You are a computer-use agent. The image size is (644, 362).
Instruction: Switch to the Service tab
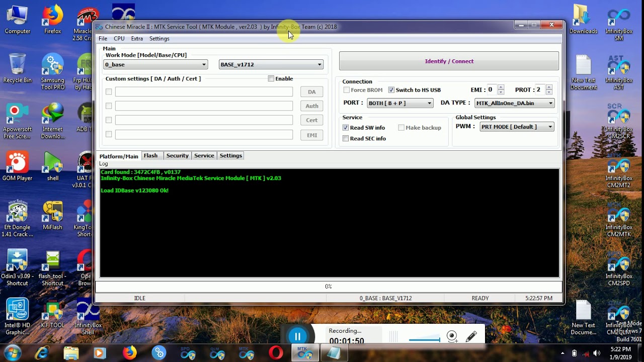[204, 156]
